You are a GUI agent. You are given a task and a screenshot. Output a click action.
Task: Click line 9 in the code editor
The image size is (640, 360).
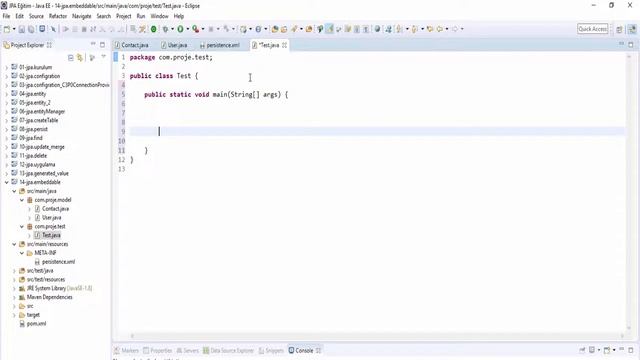tap(378, 131)
